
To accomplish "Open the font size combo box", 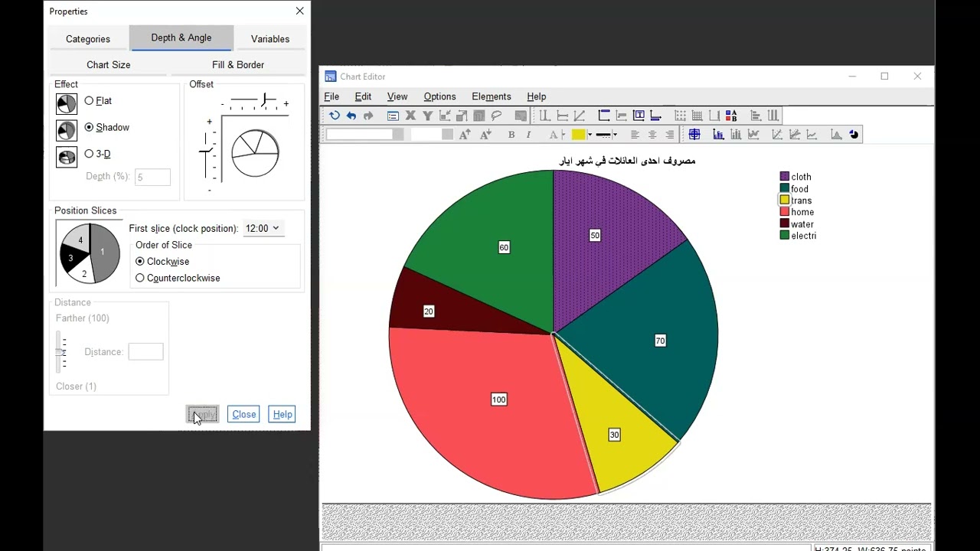I will (x=432, y=135).
